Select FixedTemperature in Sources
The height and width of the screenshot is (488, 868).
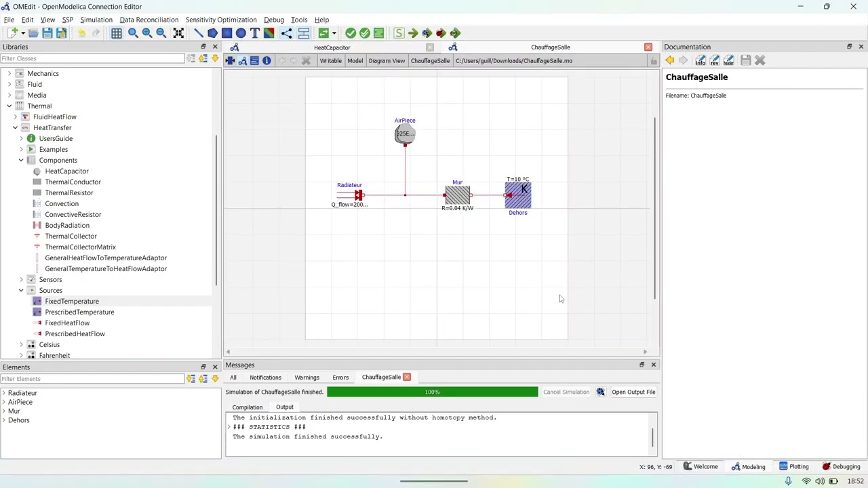point(72,301)
